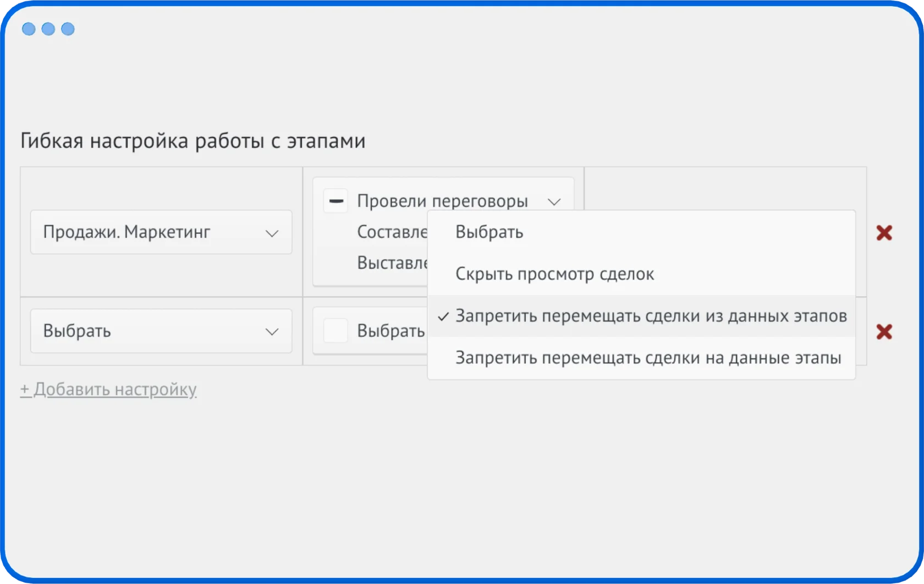Click the "Продажи. Маркетинг" selector field
This screenshot has height=584, width=924.
pyautogui.click(x=161, y=232)
